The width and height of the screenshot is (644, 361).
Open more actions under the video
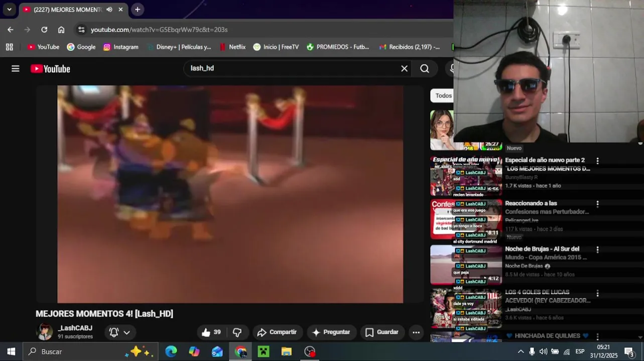(x=416, y=332)
